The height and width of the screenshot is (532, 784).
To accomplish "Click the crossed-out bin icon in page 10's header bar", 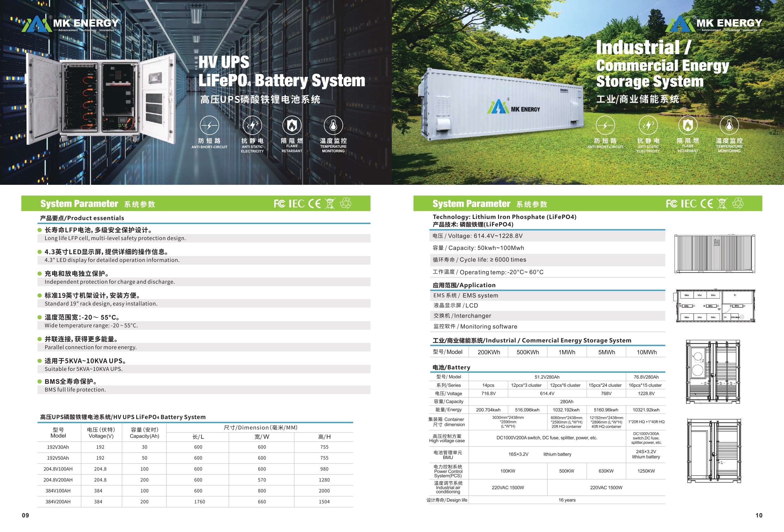I will pyautogui.click(x=722, y=204).
